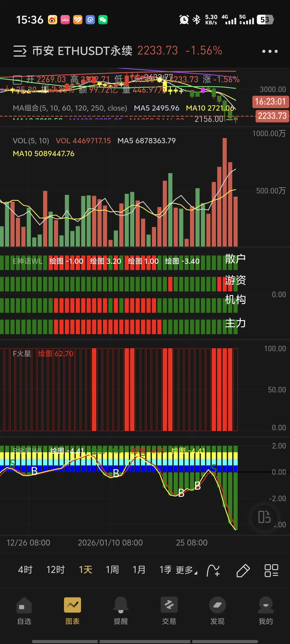Tap the 币安 ETHUSDT永续 symbol title
The image size is (290, 644).
(x=82, y=51)
